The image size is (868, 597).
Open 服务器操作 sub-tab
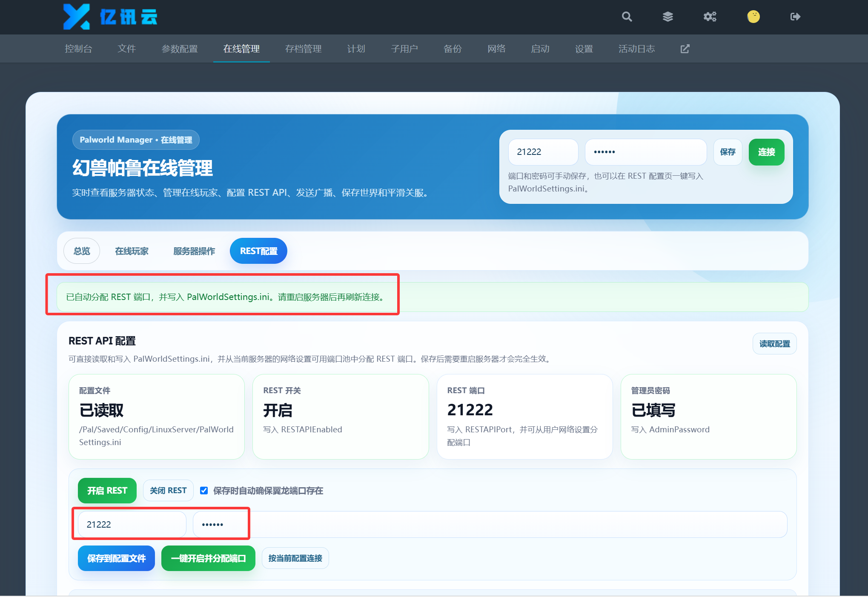(x=194, y=251)
